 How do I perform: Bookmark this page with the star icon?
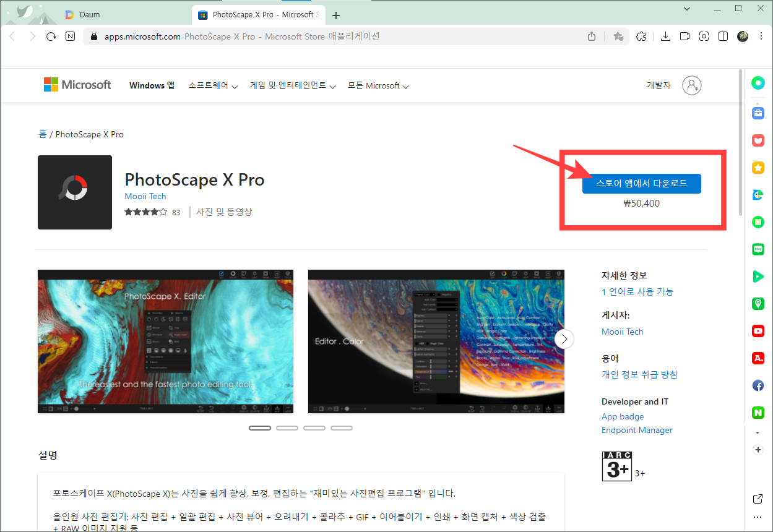[x=618, y=36]
